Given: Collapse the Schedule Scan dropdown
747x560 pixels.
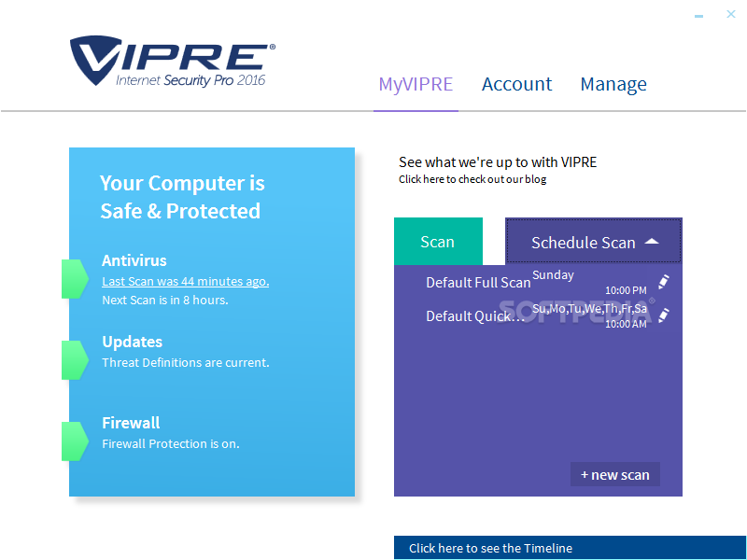Looking at the screenshot, I should (594, 241).
